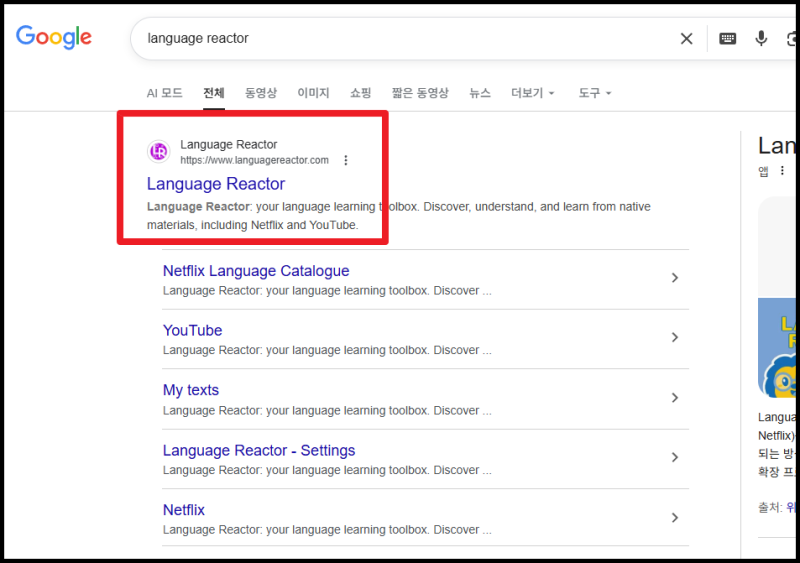The height and width of the screenshot is (563, 800).
Task: Open the three-dot menu in the right knowledge panel
Action: (782, 170)
